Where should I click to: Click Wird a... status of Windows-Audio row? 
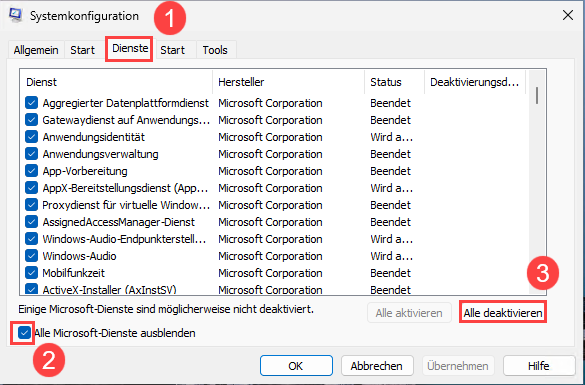coord(391,256)
